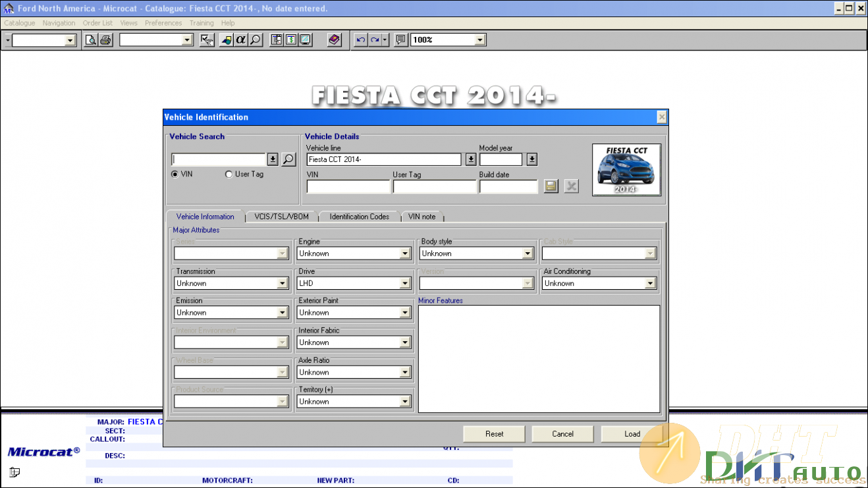Click the User Tag input field

click(435, 186)
